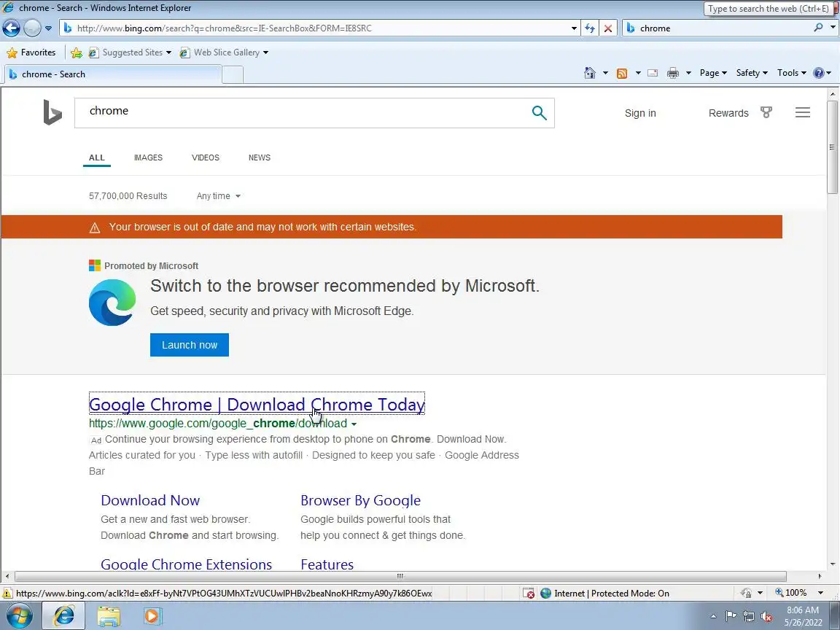
Task: Click the Print printer icon
Action: [x=673, y=73]
